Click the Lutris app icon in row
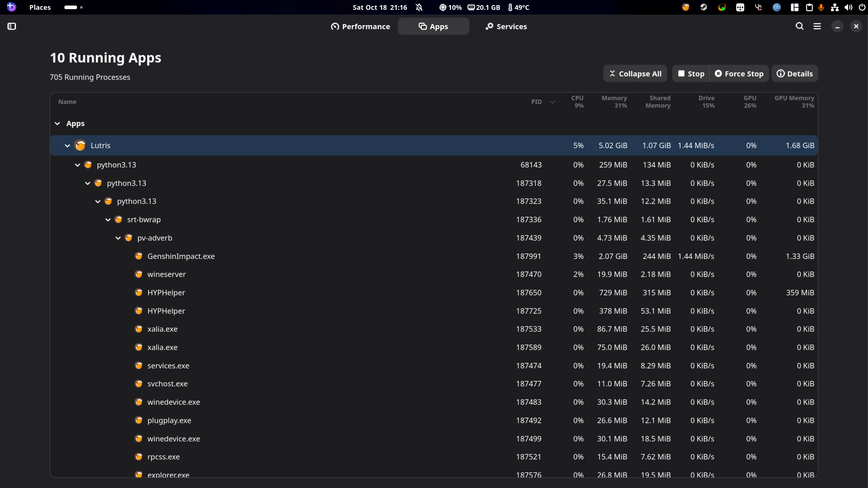868x488 pixels. click(80, 145)
